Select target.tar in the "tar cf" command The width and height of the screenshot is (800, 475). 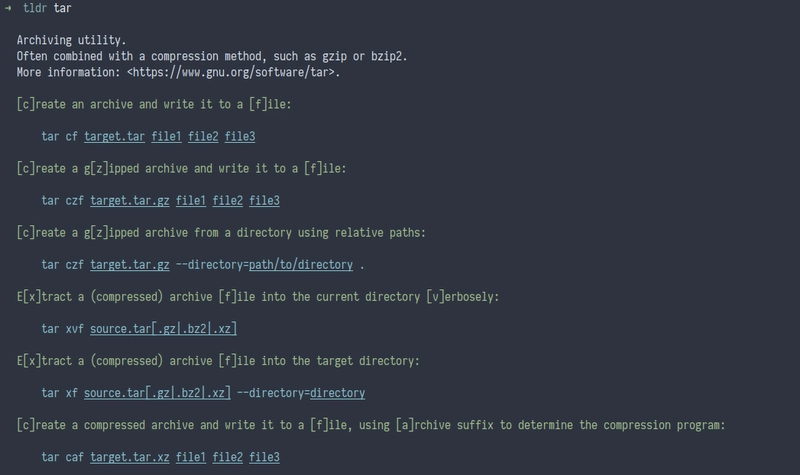click(x=115, y=136)
